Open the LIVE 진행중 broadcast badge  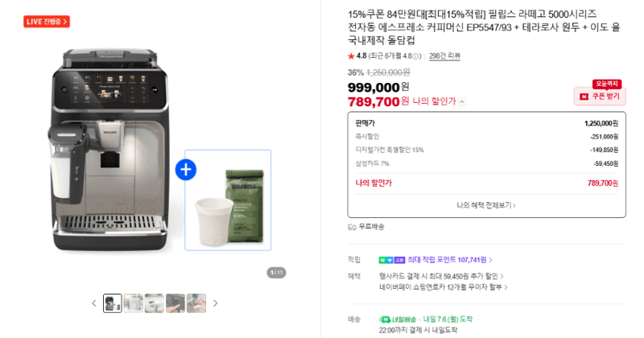pyautogui.click(x=47, y=22)
